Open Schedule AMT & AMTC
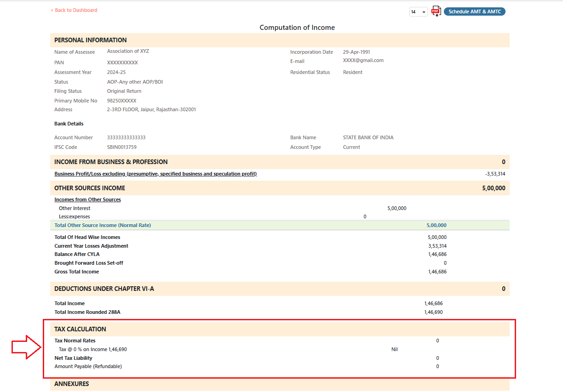The image size is (563, 392). 475,11
